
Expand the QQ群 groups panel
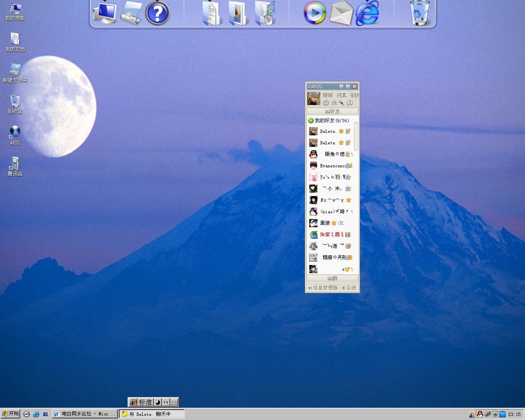[x=332, y=278]
